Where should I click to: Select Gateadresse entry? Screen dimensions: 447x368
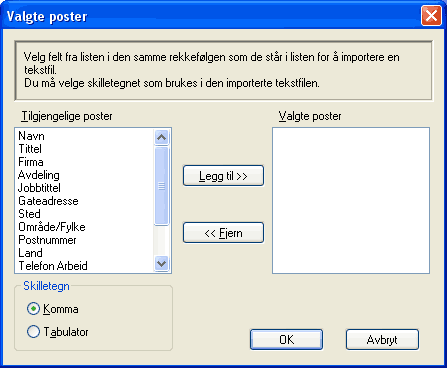tap(48, 201)
